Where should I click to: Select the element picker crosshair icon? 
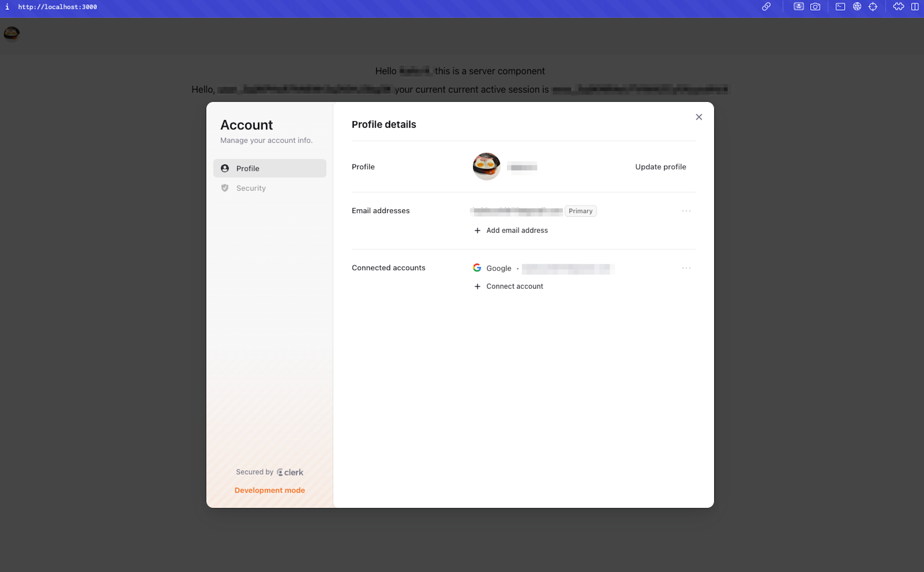point(873,6)
